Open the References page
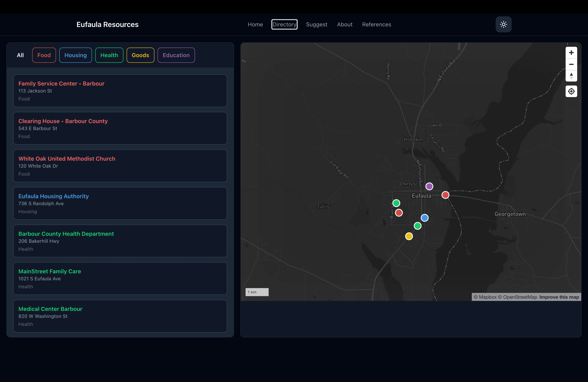Viewport: 588px width, 382px height. (377, 24)
